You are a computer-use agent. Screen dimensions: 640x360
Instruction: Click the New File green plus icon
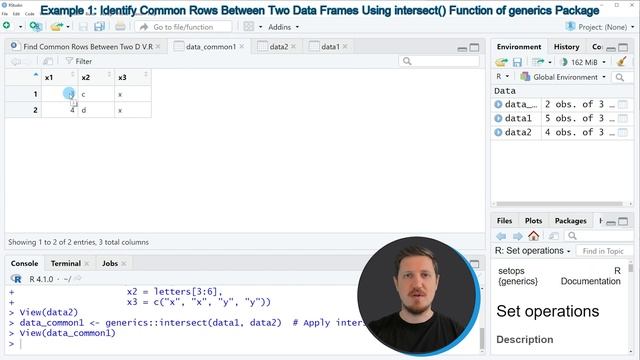[7, 26]
